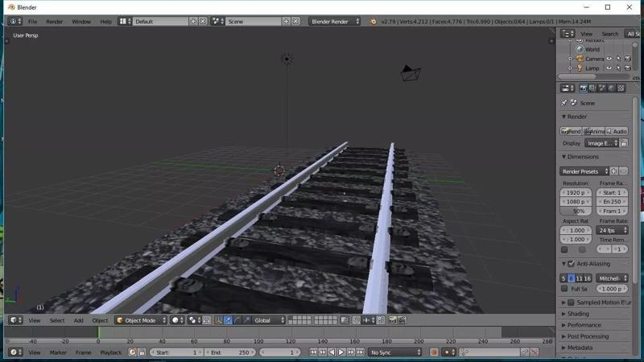
Task: Toggle proportional editing icon
Action: tap(356, 320)
